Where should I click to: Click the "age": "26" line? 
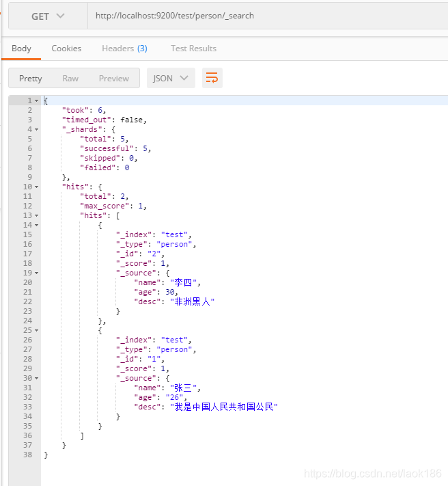pos(160,398)
